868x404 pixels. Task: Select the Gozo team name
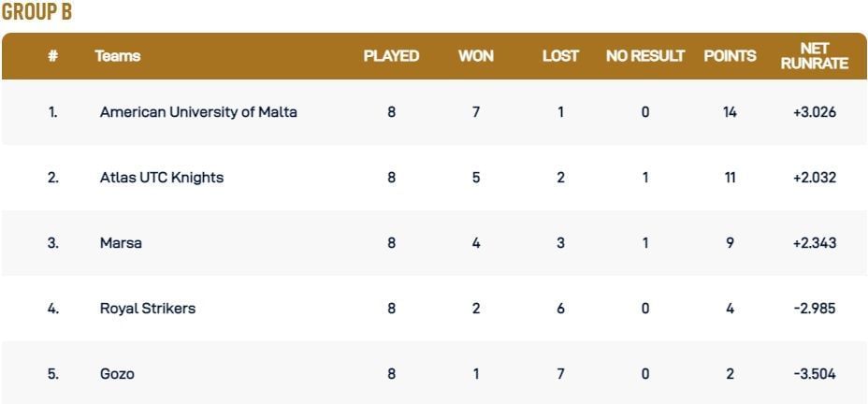click(x=117, y=374)
